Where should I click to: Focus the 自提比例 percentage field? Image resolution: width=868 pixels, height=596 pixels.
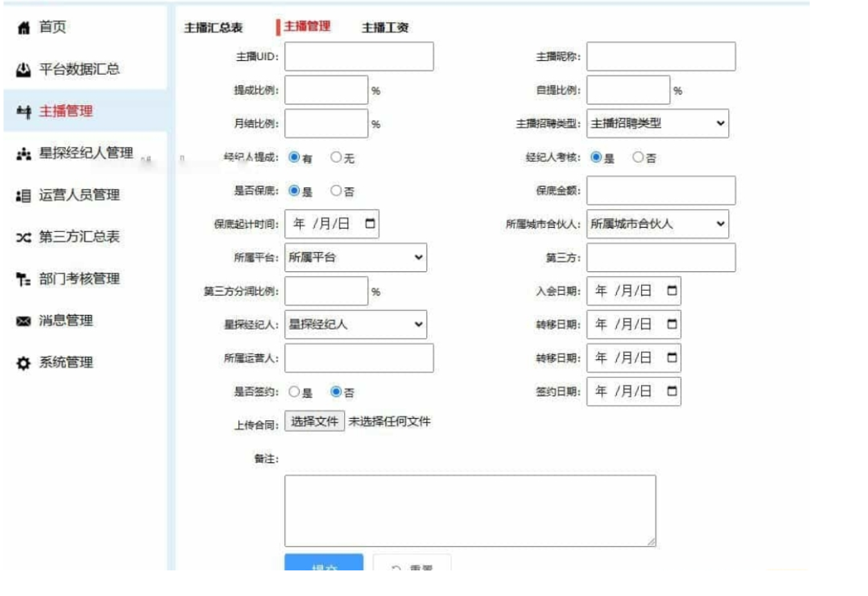tap(629, 90)
